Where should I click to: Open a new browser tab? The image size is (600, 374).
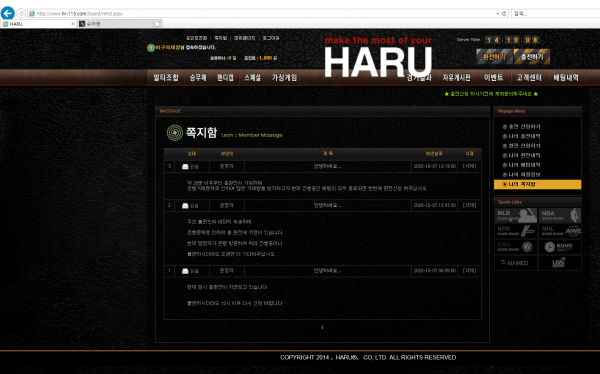(x=158, y=24)
